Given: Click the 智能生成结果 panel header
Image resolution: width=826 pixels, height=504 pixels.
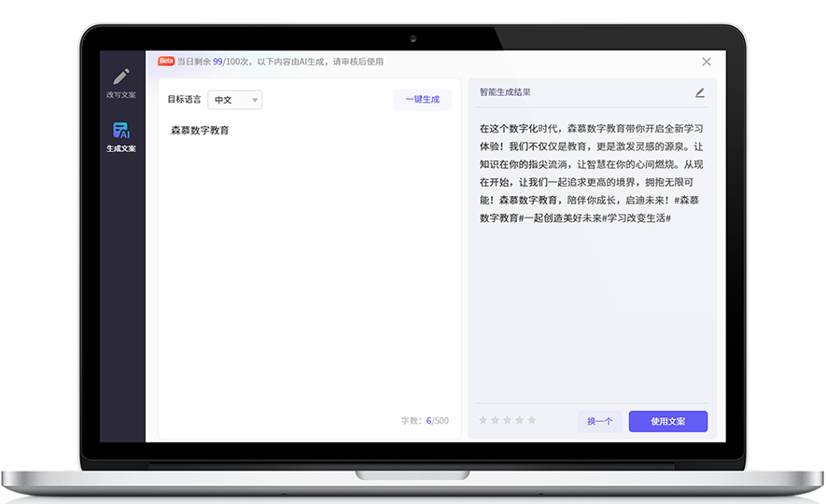Looking at the screenshot, I should [x=505, y=92].
